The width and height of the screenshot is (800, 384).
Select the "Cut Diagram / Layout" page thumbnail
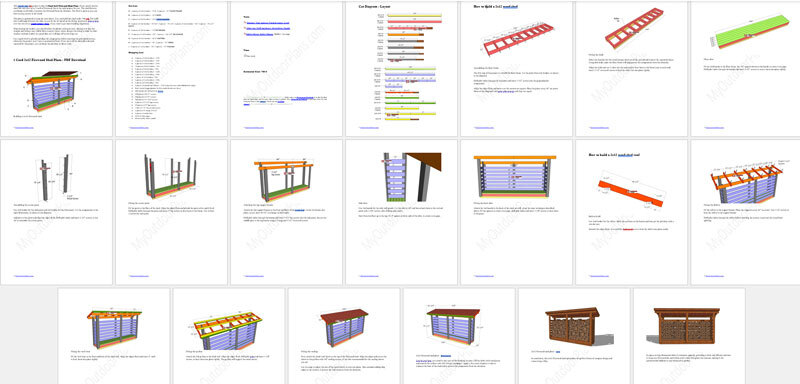click(x=402, y=69)
